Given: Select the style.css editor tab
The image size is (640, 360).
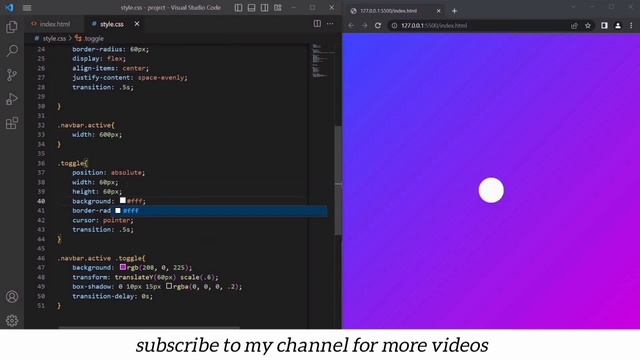Looking at the screenshot, I should coord(111,24).
